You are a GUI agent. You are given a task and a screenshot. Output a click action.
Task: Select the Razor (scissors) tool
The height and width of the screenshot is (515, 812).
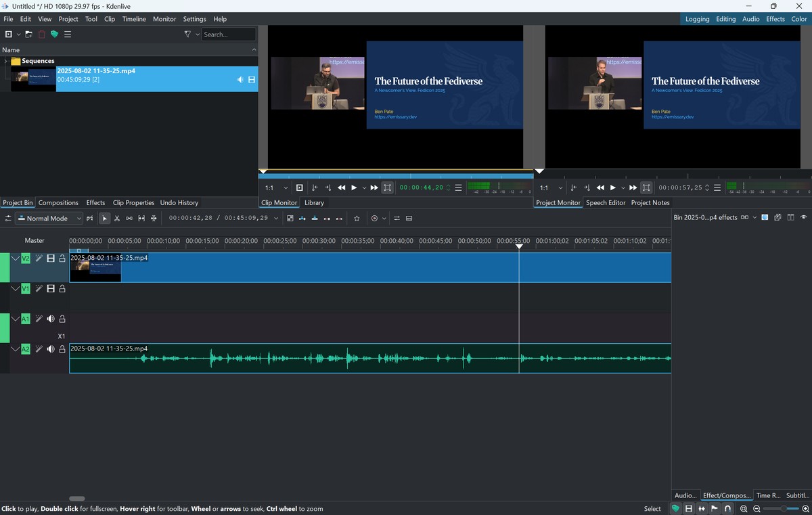(x=117, y=219)
